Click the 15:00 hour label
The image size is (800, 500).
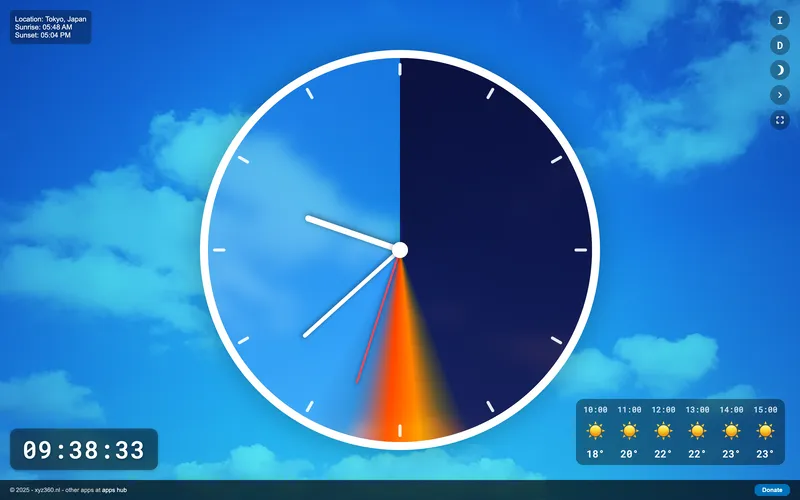(x=765, y=410)
